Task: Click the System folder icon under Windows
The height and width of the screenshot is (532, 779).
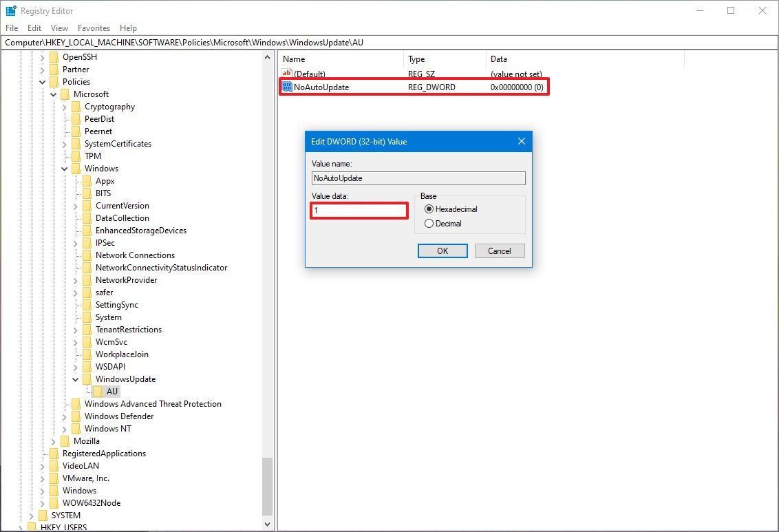Action: (x=87, y=317)
